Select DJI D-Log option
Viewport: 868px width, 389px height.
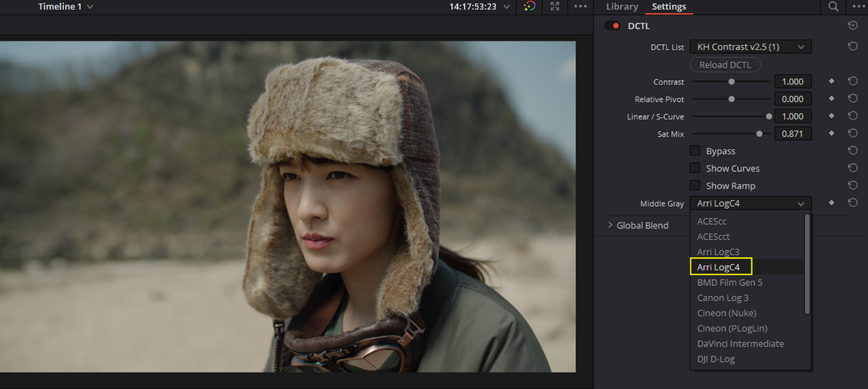pos(747,359)
